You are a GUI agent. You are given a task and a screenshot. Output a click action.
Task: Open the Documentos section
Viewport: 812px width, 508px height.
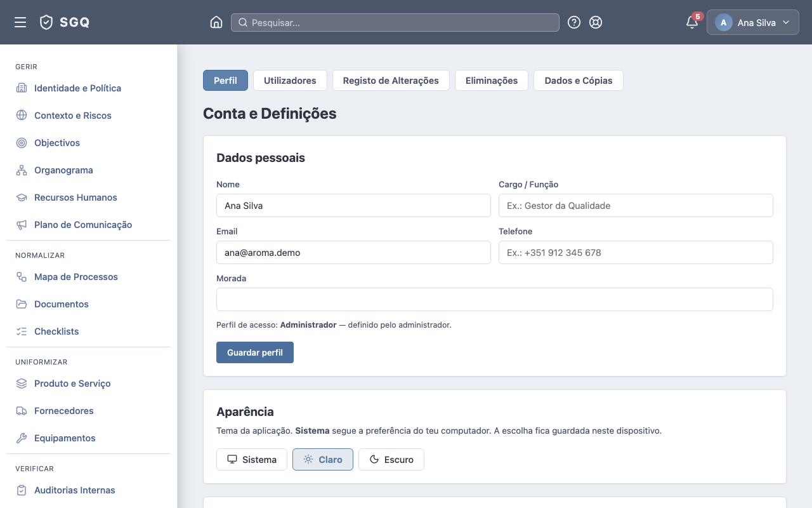click(x=89, y=304)
